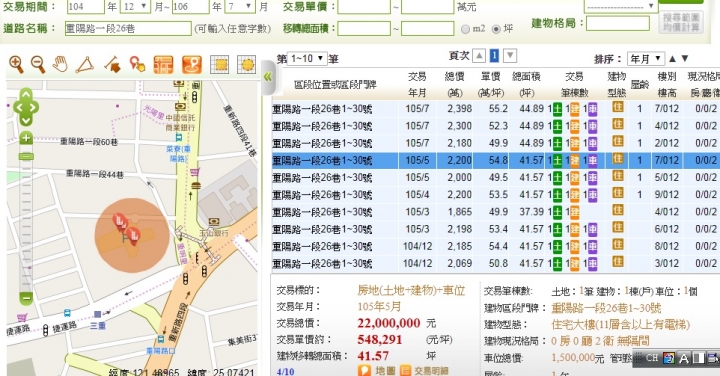Sort descending with the down triangle
The width and height of the screenshot is (720, 376).
point(685,59)
